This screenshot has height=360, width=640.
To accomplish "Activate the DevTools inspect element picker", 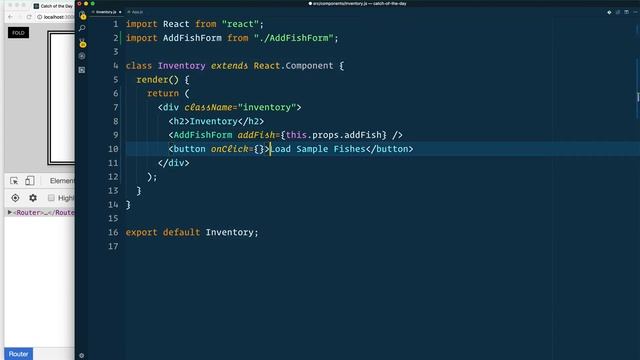I will [14, 181].
